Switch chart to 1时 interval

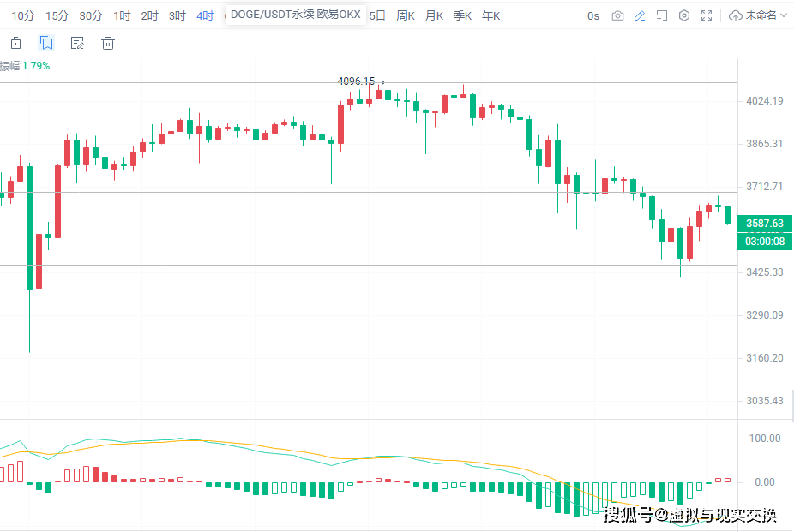(122, 15)
